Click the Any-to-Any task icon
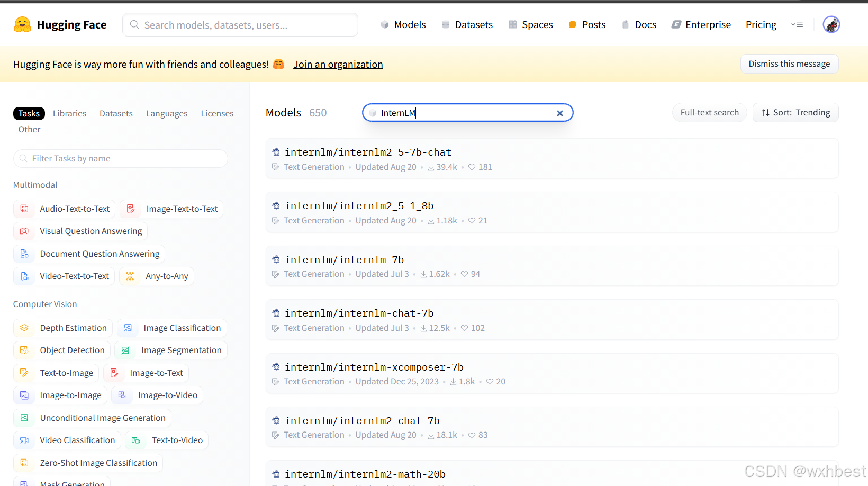The width and height of the screenshot is (868, 486). point(130,276)
